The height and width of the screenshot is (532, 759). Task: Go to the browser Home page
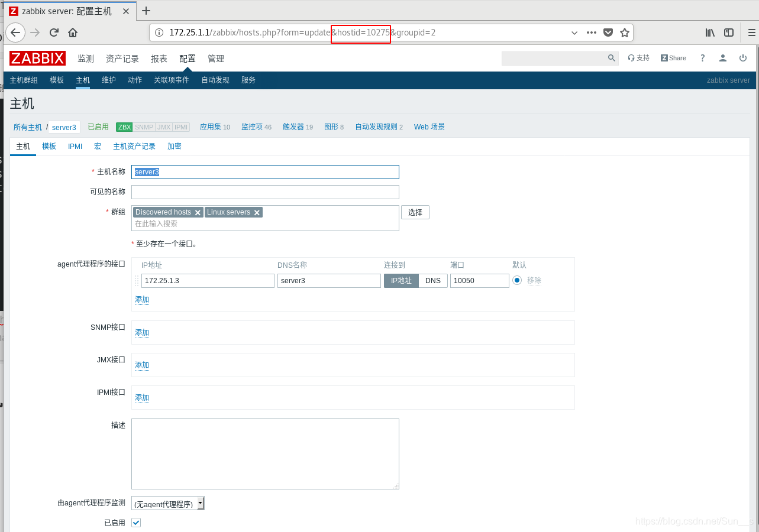[73, 33]
